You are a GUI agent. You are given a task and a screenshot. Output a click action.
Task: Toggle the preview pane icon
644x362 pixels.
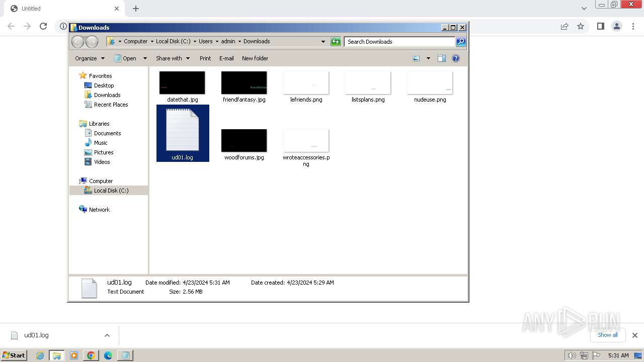click(441, 58)
